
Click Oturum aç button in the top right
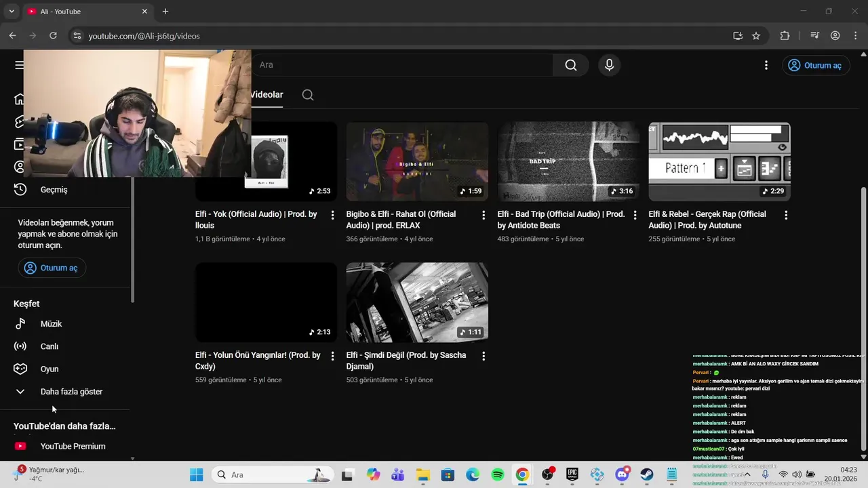[x=815, y=65]
